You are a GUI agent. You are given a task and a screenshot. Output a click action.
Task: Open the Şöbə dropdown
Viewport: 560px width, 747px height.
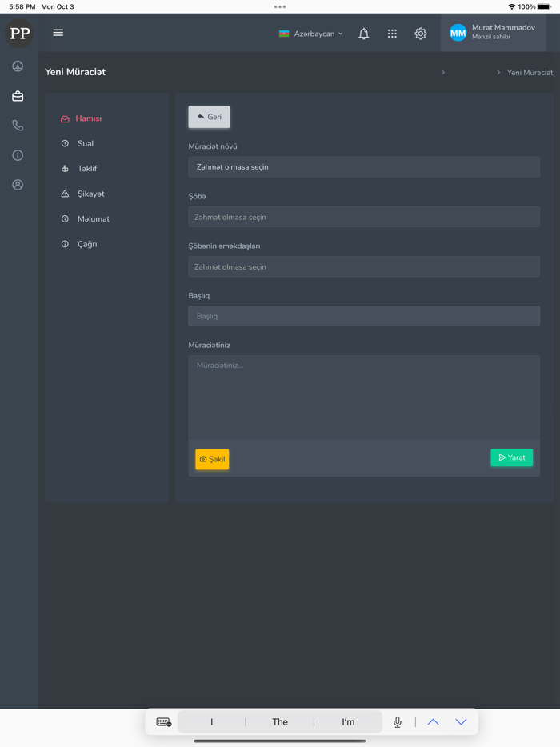click(x=364, y=217)
